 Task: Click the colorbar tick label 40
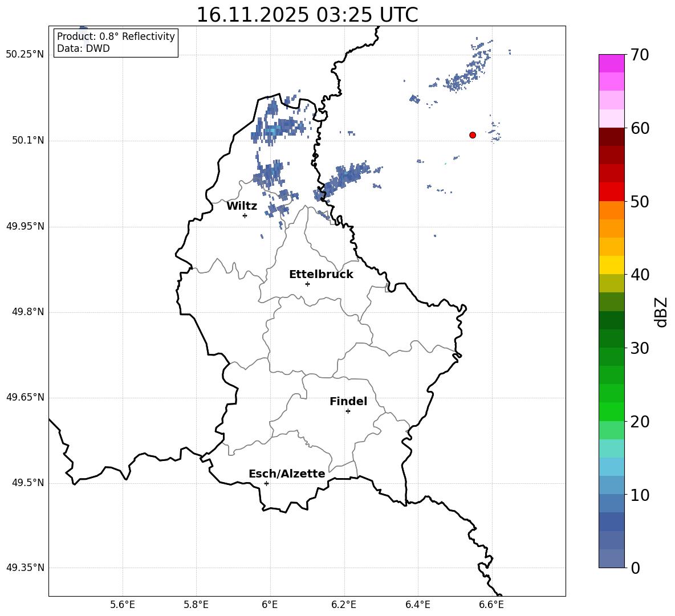coord(640,275)
